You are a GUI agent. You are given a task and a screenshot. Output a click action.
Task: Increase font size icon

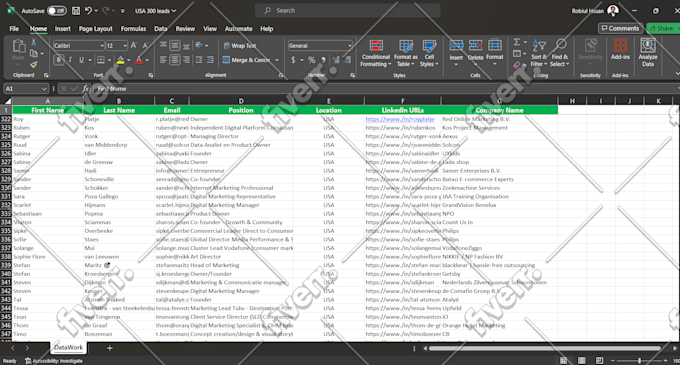(134, 46)
